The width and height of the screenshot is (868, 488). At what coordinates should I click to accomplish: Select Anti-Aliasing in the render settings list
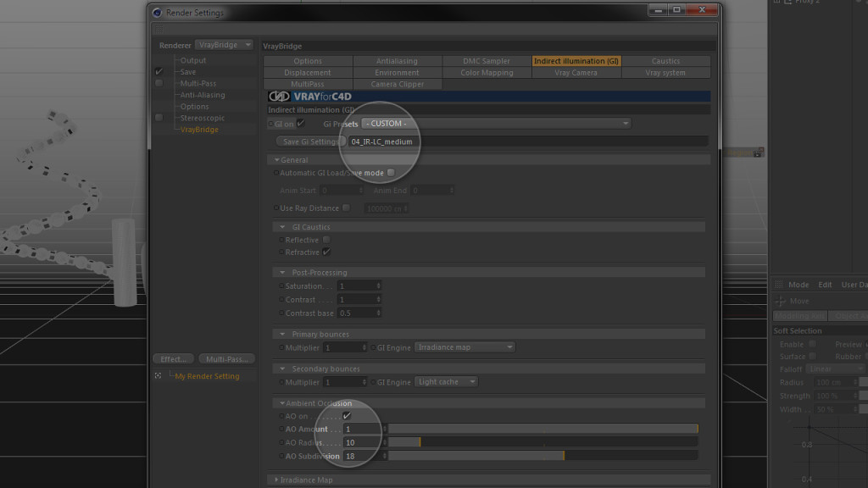203,95
